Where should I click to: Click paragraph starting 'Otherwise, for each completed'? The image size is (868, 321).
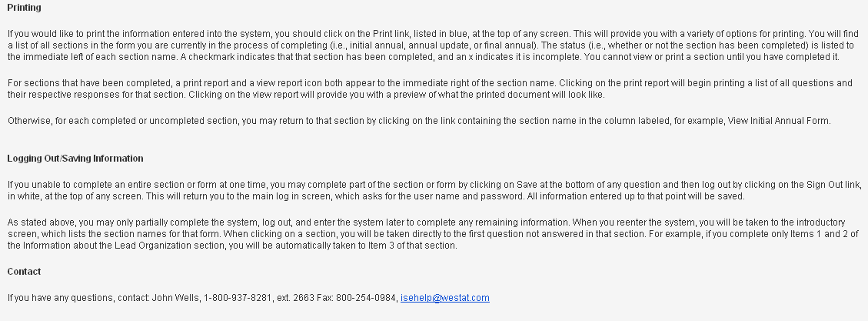coord(419,121)
